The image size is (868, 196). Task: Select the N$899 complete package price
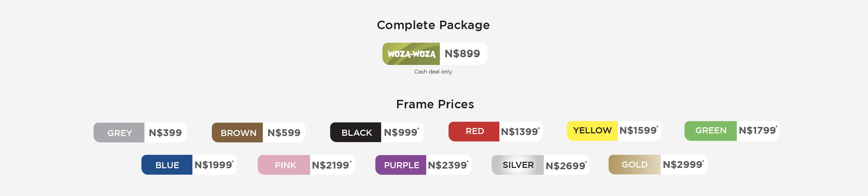coord(462,53)
